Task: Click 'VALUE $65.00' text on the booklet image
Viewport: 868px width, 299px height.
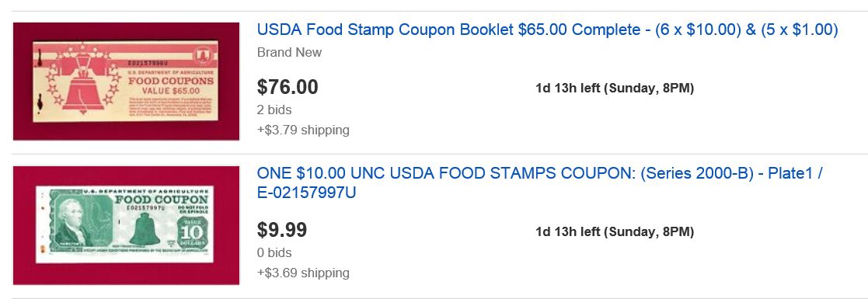Action: (x=171, y=91)
